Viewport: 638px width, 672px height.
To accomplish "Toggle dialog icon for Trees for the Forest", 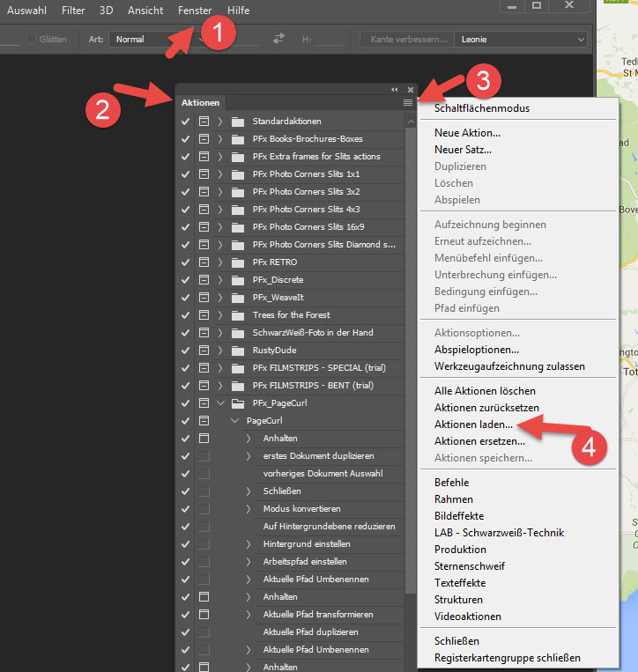I will tap(204, 315).
